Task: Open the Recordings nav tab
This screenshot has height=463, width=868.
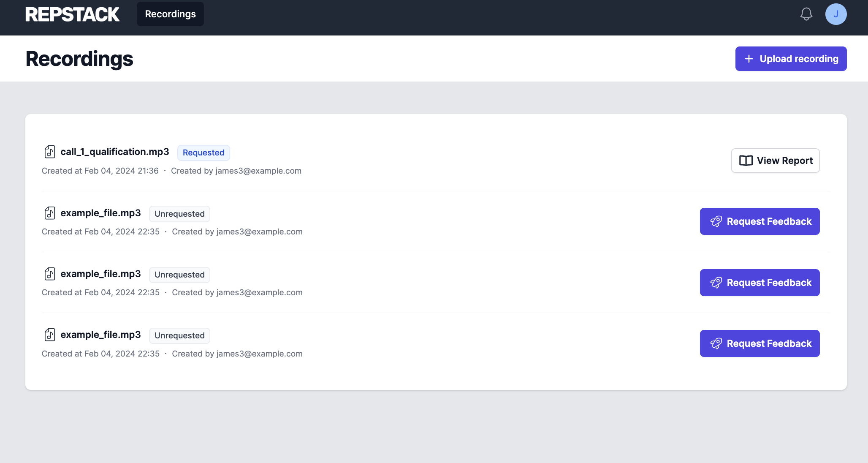Action: point(170,14)
